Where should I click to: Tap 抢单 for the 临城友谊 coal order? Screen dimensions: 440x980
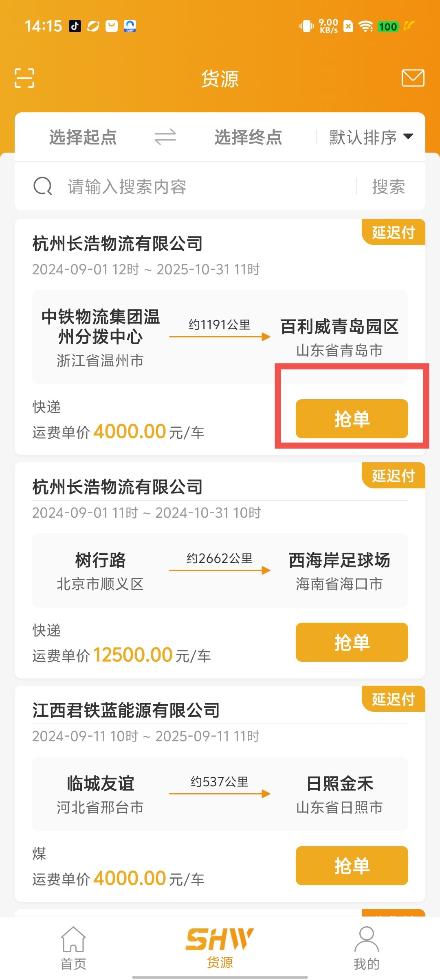pyautogui.click(x=352, y=866)
